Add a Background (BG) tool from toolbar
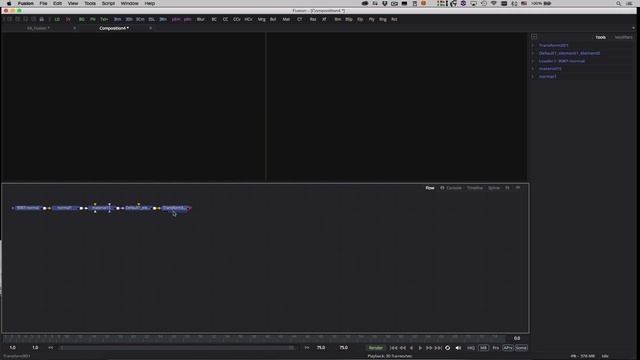Screen dimensions: 640x360 coord(82,19)
